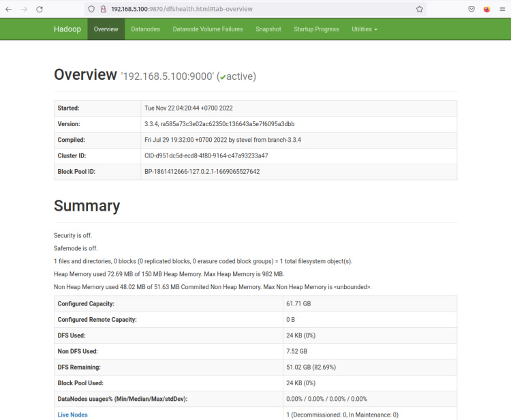
Task: Open the Firefox hamburger menu
Action: [x=502, y=10]
